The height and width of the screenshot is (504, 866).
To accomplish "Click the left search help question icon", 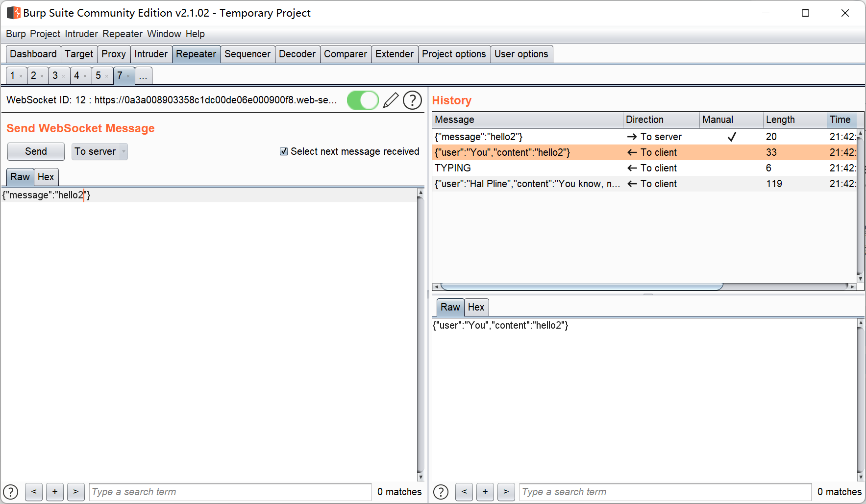I will click(11, 492).
